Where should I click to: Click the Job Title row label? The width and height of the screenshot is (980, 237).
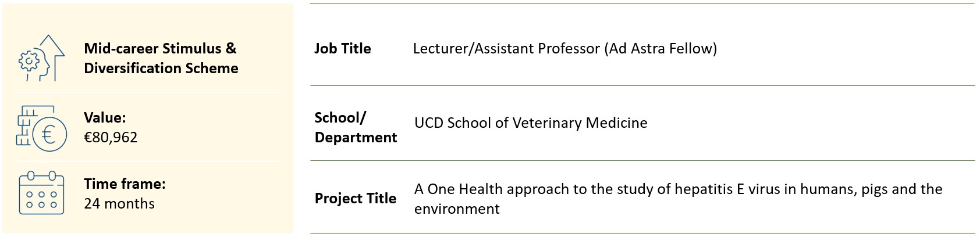click(342, 48)
